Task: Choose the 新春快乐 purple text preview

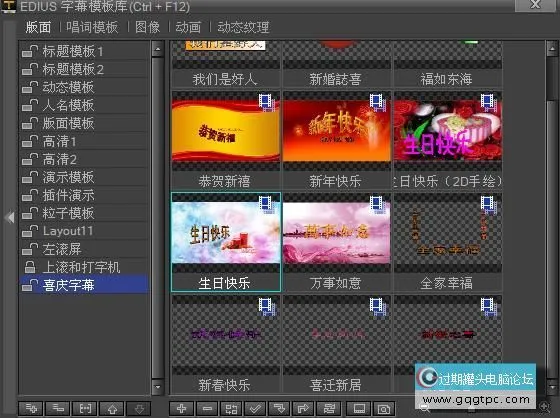Action: pos(226,335)
